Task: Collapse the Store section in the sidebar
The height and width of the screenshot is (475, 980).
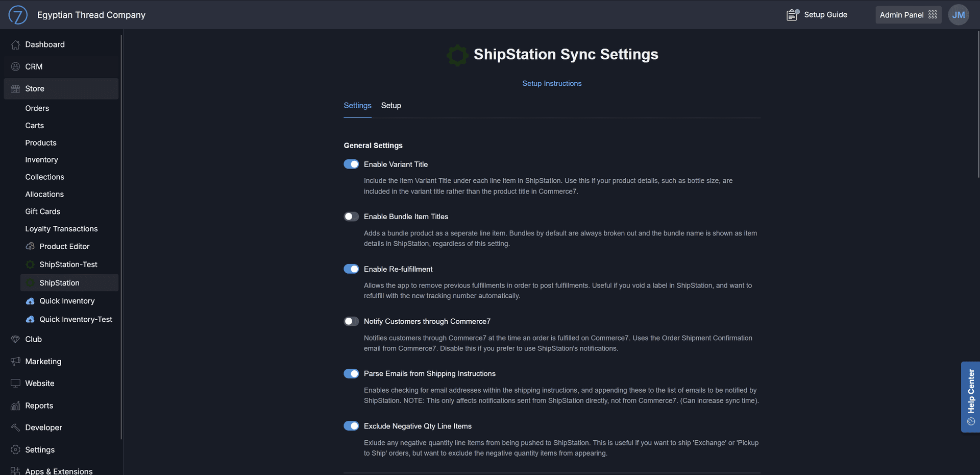Action: pyautogui.click(x=35, y=88)
